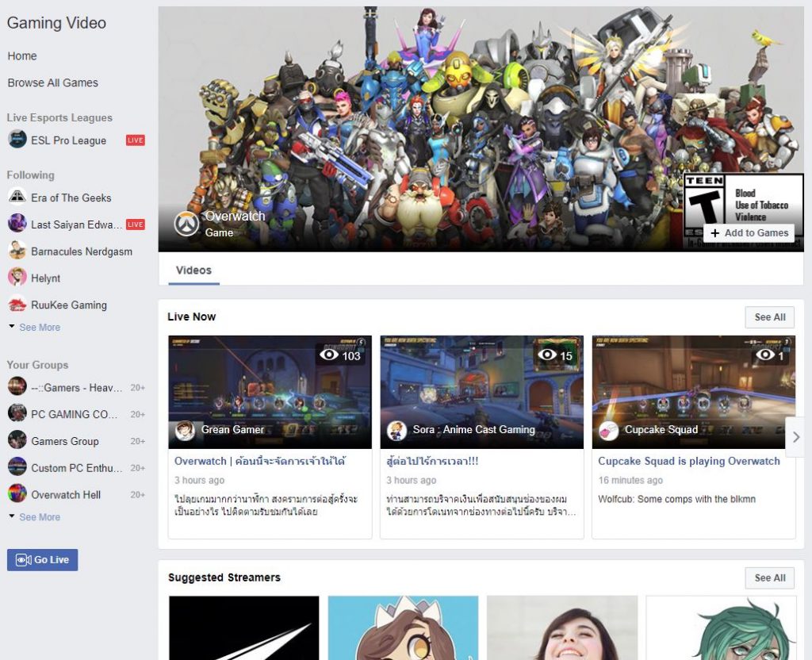Open first suggested streamer with black logo
The height and width of the screenshot is (660, 812).
pos(244,628)
